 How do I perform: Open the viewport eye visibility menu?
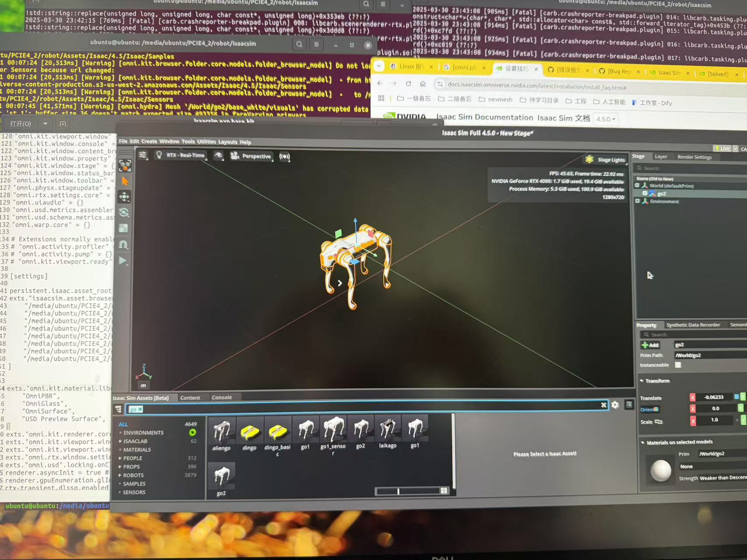[218, 156]
